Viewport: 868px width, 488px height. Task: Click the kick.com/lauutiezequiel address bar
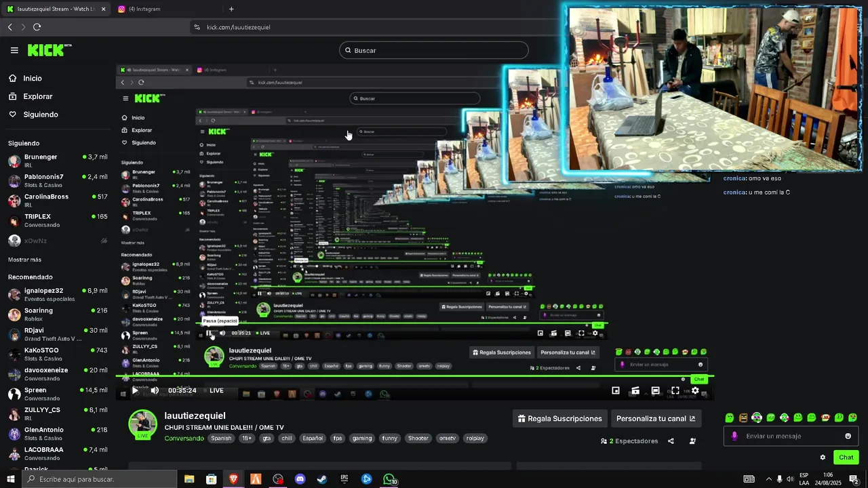[239, 27]
